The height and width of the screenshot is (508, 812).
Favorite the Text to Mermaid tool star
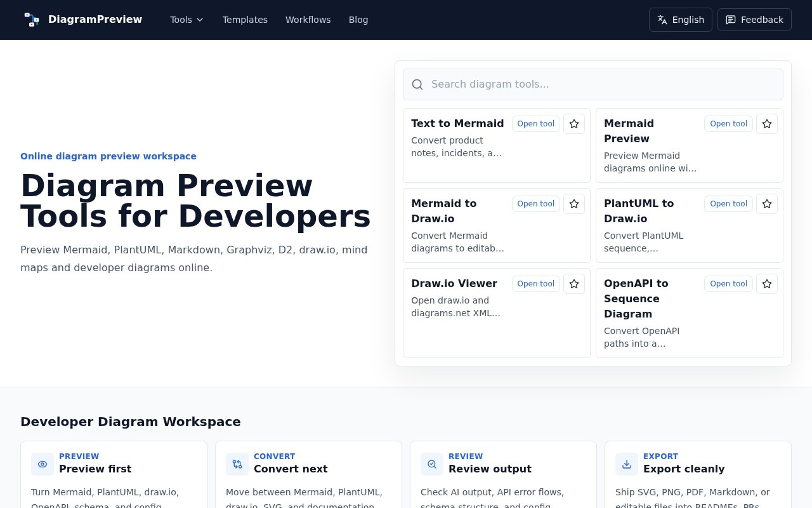[574, 124]
